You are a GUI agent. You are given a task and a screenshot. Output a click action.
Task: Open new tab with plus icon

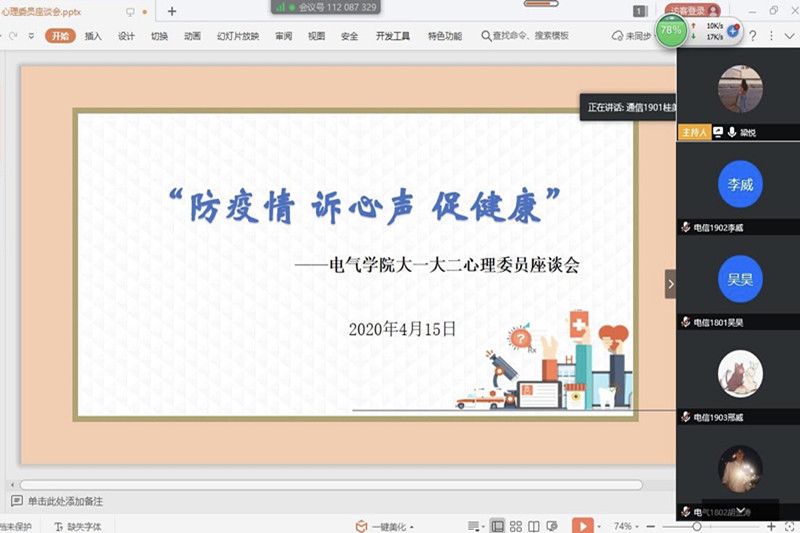pyautogui.click(x=171, y=11)
